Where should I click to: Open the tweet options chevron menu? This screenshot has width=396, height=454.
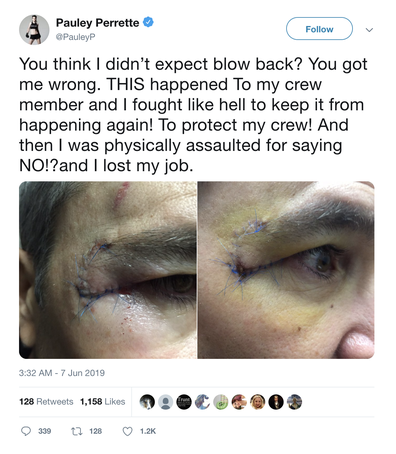(369, 30)
